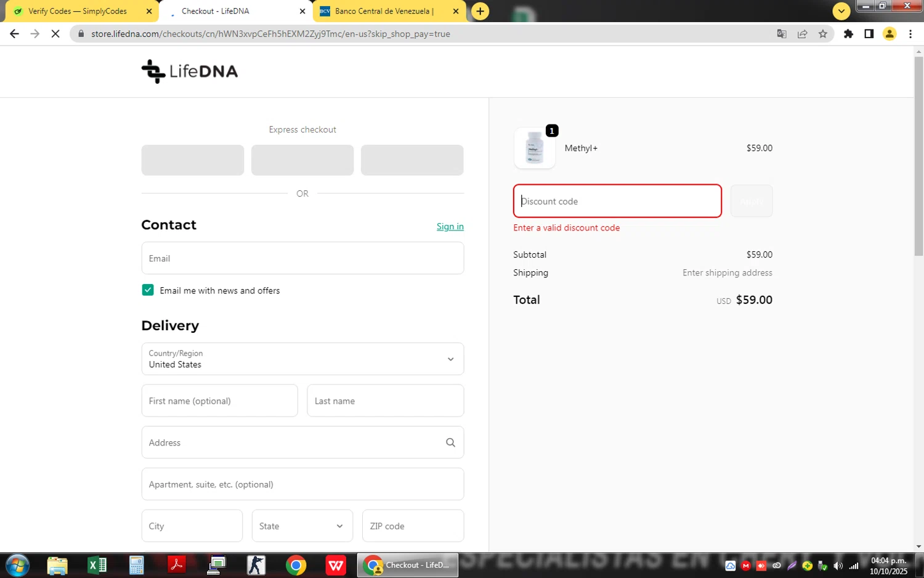Open Chrome shortcut on taskbar
The image size is (924, 578).
(x=296, y=565)
